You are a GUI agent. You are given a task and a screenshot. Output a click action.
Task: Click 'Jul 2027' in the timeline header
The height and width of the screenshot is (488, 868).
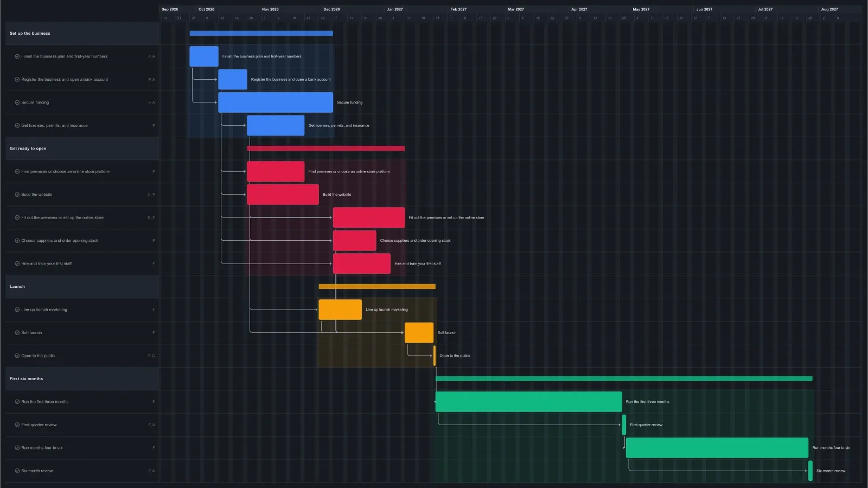point(765,9)
